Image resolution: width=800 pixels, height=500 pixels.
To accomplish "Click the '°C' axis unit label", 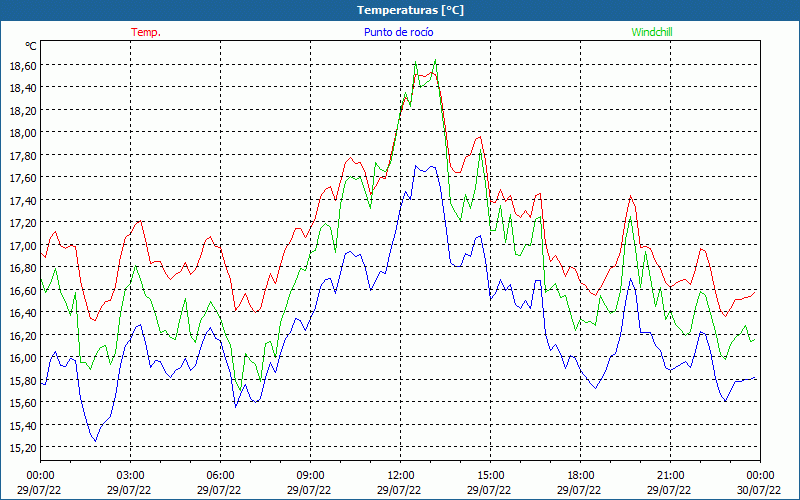I will click(x=31, y=46).
